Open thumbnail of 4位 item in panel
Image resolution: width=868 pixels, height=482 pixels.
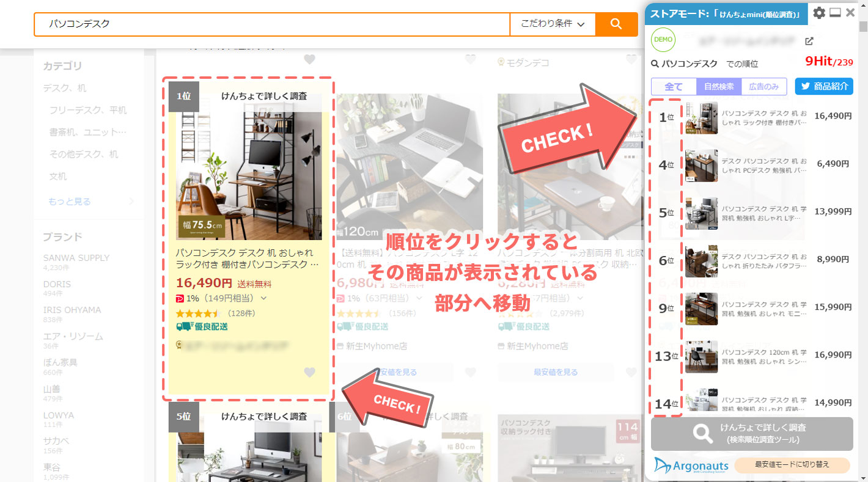[701, 166]
